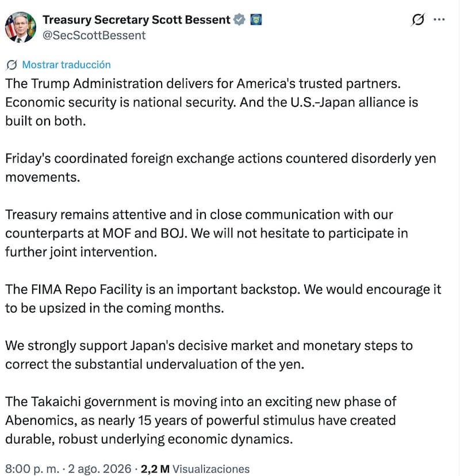Viewport: 460px width, 476px height.
Task: Click the Treasury Department affiliation badge
Action: click(x=256, y=20)
